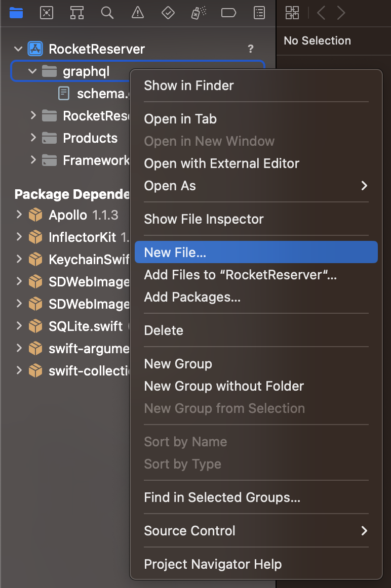Open the Find navigator magnifier
Screen dimensions: 391x588
coord(107,13)
